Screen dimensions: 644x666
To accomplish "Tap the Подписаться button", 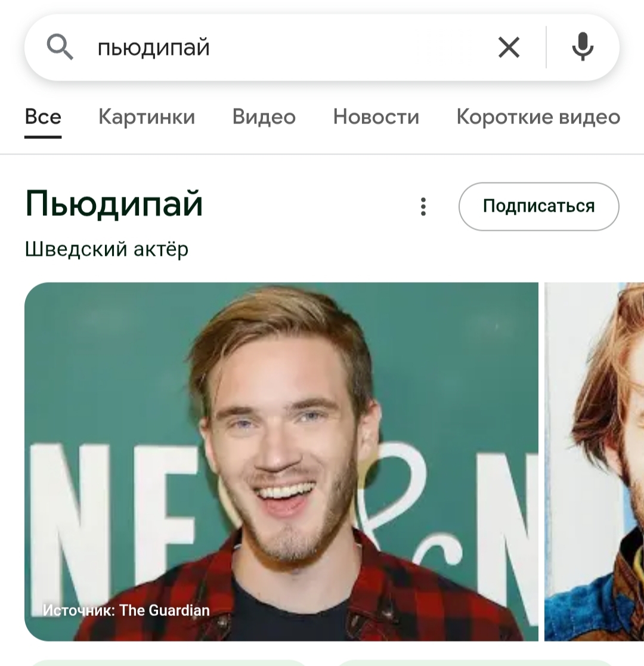I will pos(538,206).
